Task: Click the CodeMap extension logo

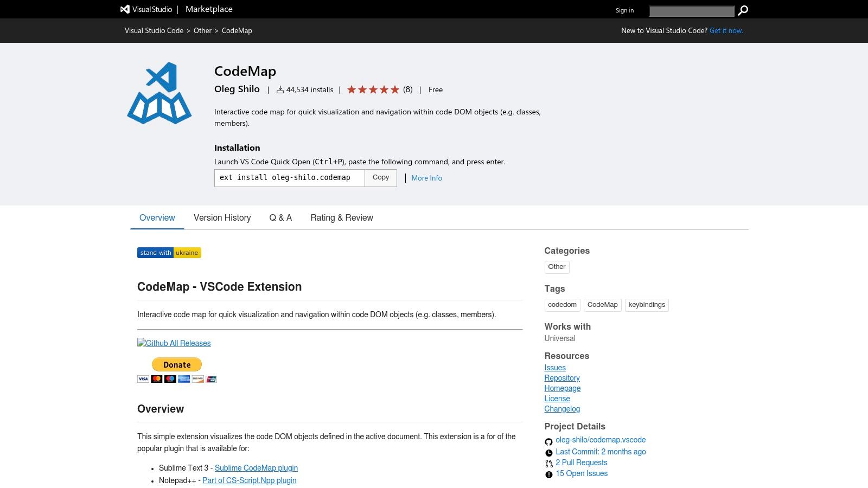Action: tap(159, 93)
